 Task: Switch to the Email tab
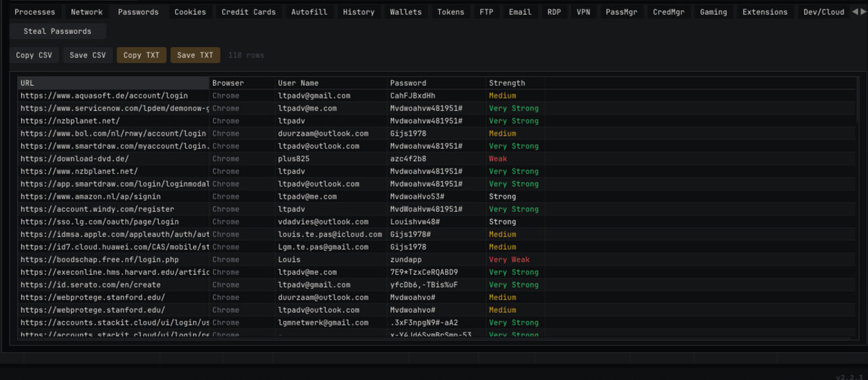[x=520, y=12]
